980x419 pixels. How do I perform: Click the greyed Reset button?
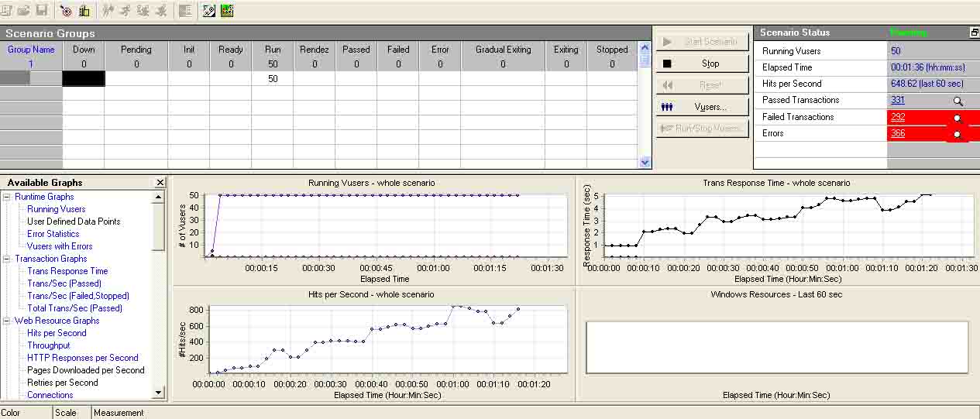click(703, 85)
